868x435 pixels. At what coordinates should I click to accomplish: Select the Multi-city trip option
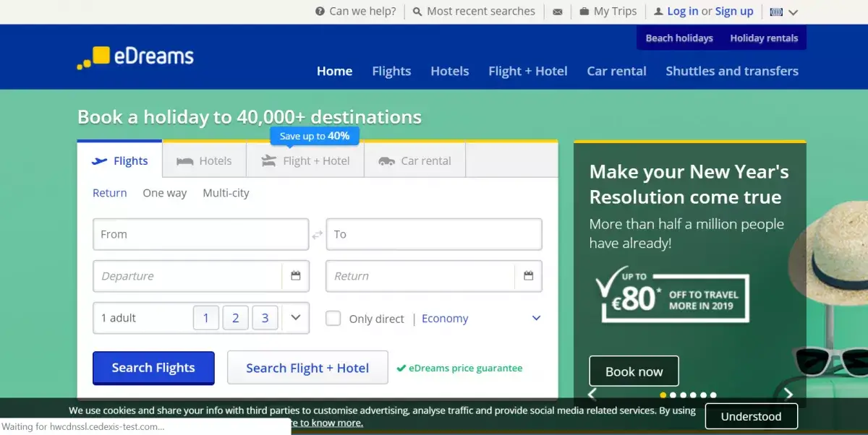point(226,193)
